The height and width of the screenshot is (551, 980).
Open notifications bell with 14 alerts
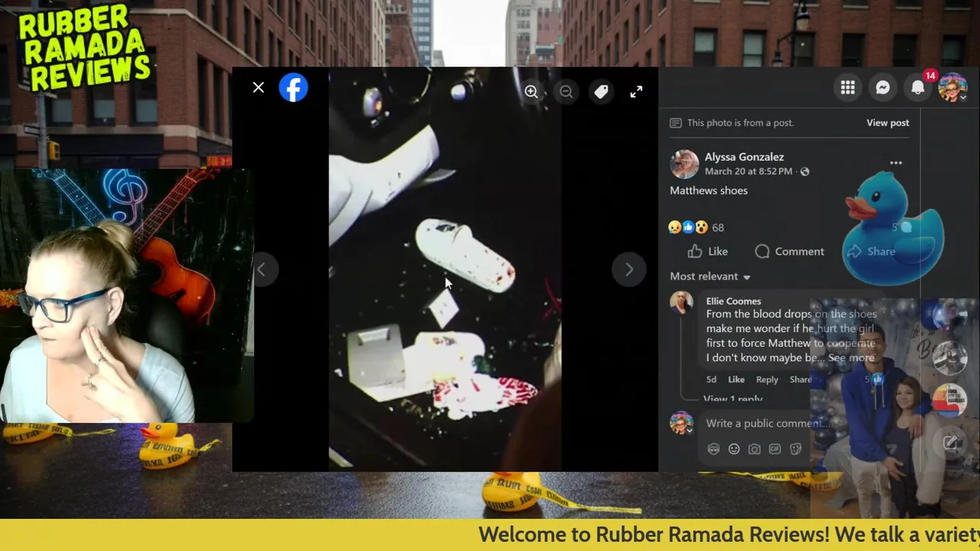click(x=918, y=88)
